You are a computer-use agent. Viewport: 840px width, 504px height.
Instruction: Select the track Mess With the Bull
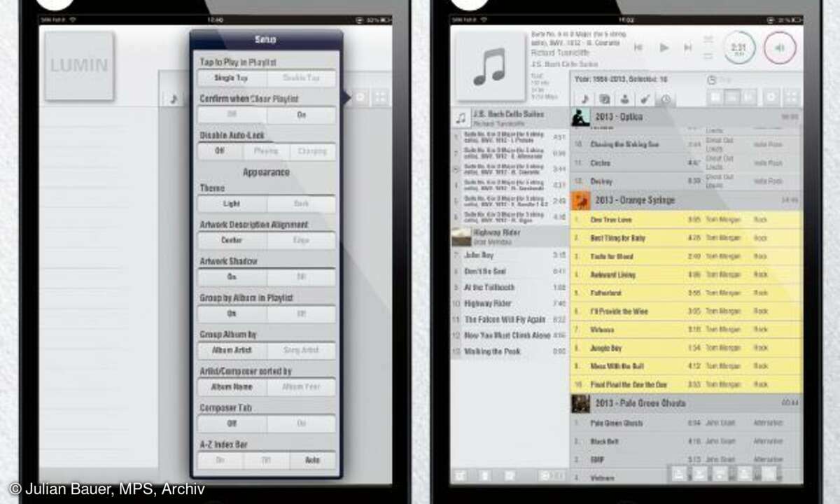tap(686, 366)
